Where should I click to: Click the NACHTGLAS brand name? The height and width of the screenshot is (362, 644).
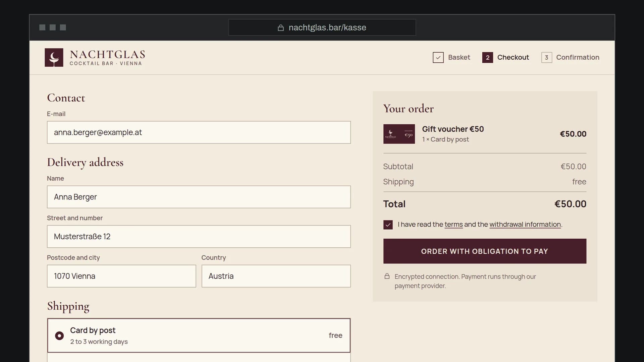coord(107,54)
